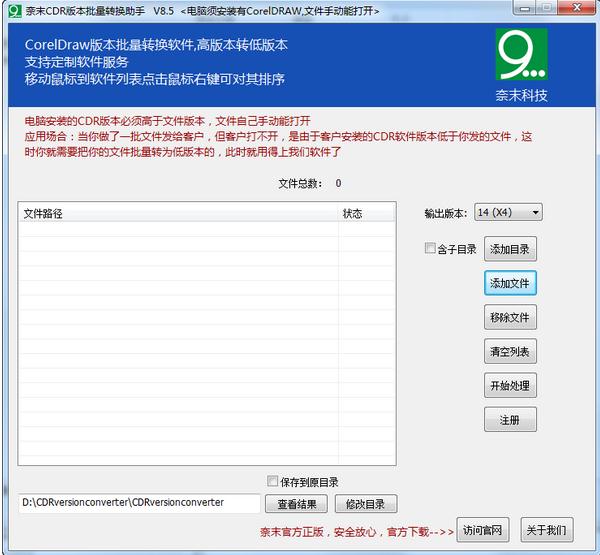Screen dimensions: 600x555
Task: Click the 输出版本 label
Action: click(x=445, y=213)
